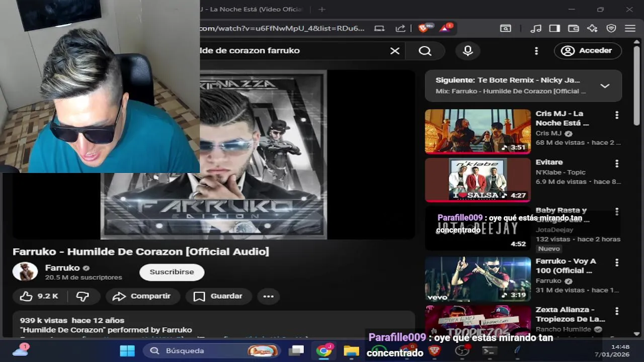Image resolution: width=644 pixels, height=362 pixels.
Task: Open the Evitare I love Salsa thumbnail
Action: point(477,179)
